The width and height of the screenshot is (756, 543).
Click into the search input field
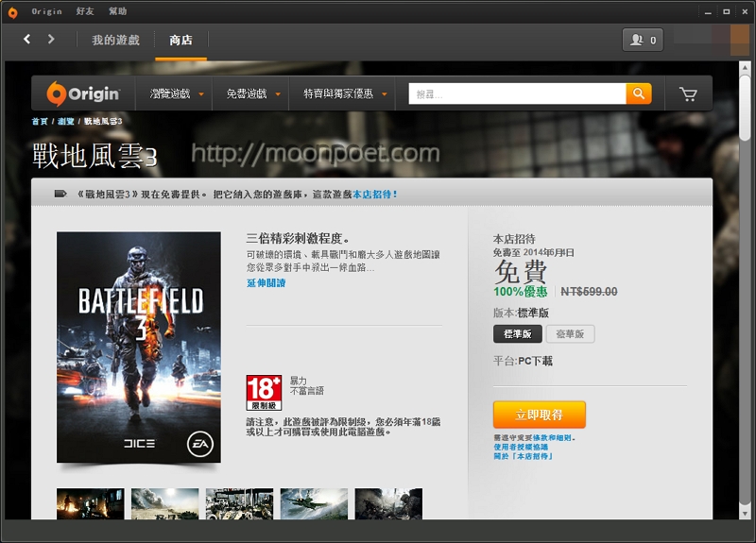click(x=517, y=93)
